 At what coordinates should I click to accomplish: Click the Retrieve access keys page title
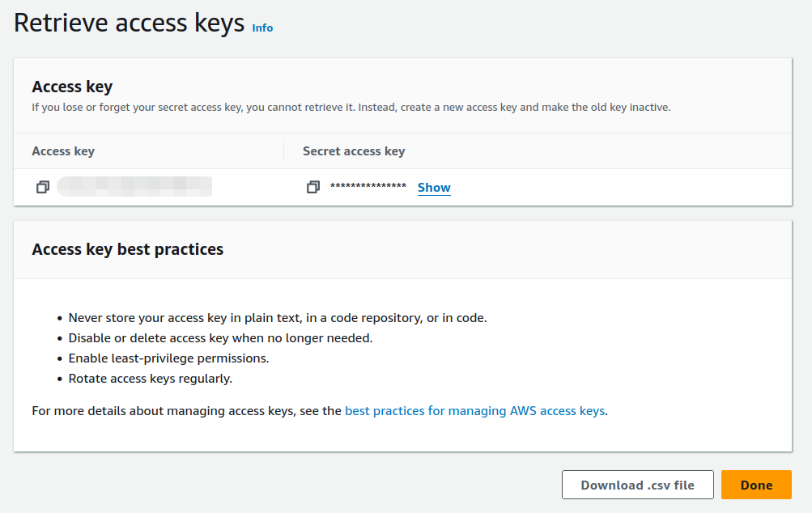(x=129, y=23)
